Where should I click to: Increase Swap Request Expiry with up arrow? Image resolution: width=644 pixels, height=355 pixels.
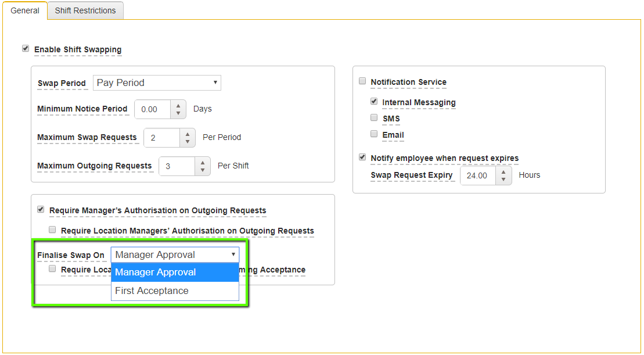pos(503,171)
